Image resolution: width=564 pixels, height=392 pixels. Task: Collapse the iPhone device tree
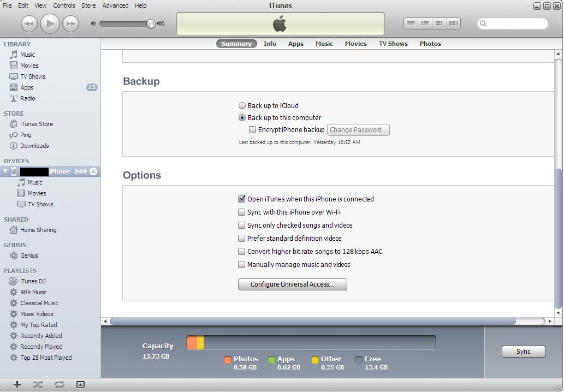coord(4,171)
